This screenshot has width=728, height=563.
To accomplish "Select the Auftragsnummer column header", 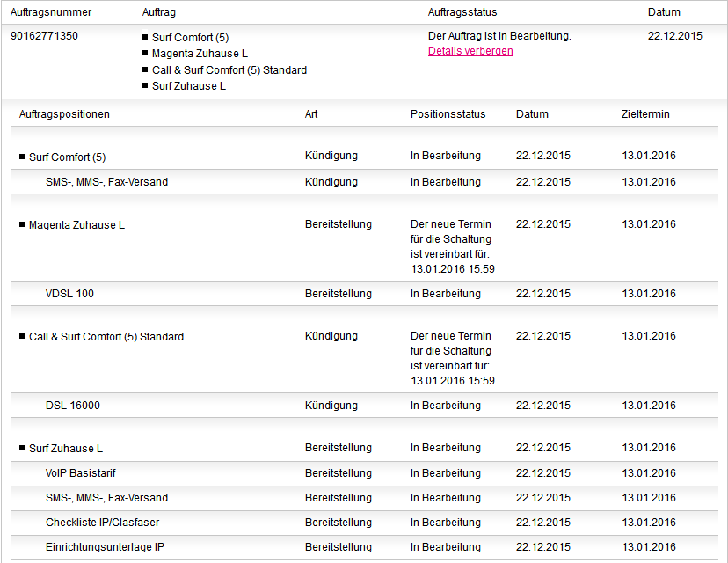I will pos(51,12).
